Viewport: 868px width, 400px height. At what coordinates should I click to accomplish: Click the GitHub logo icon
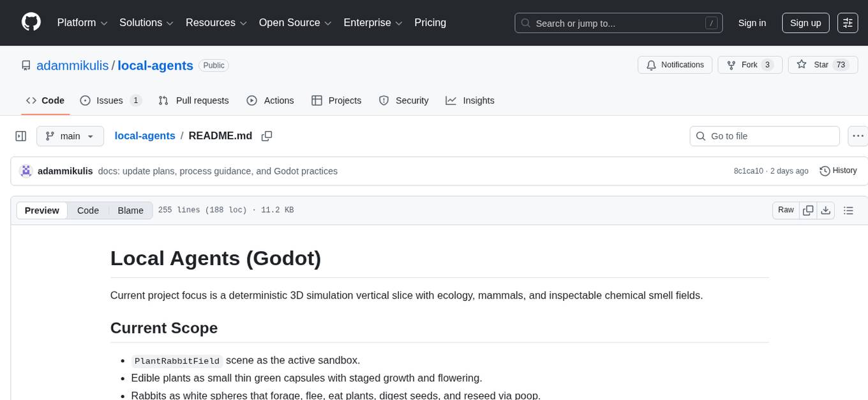point(31,22)
